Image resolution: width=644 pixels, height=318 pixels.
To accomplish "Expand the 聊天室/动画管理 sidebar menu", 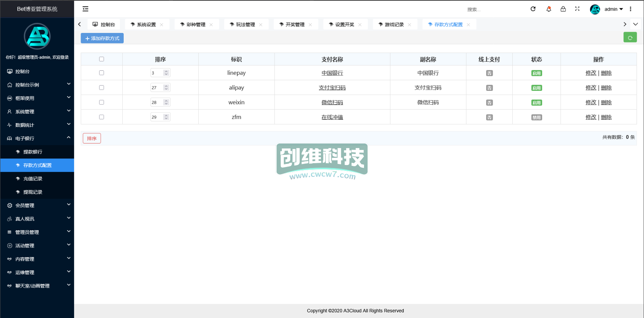I will [37, 286].
